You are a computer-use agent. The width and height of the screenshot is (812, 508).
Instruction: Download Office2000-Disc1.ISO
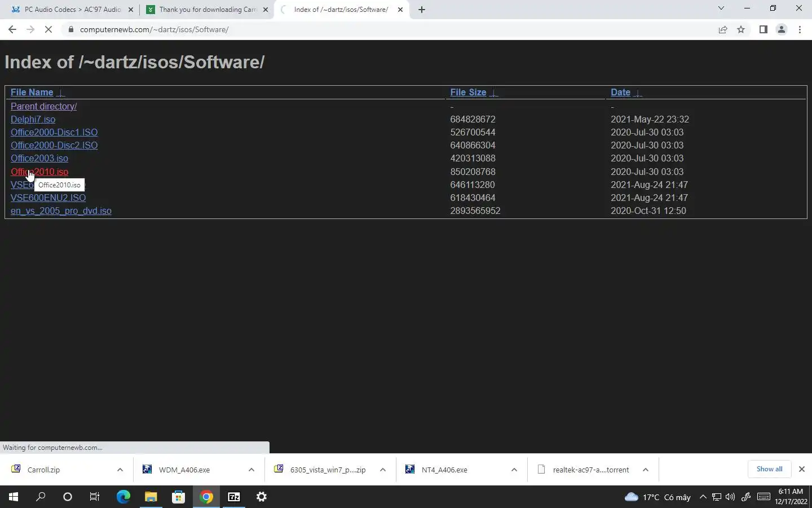[54, 132]
